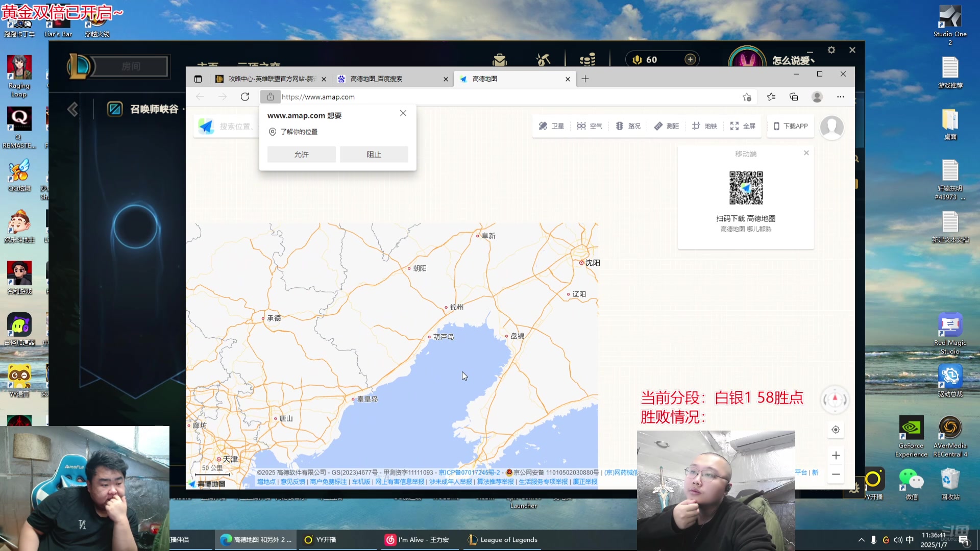Open the vertical tabs panel icon
The image size is (980, 551).
point(198,79)
